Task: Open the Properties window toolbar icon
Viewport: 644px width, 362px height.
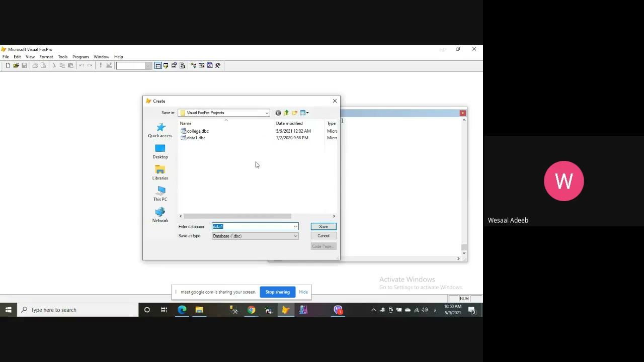Action: [174, 65]
